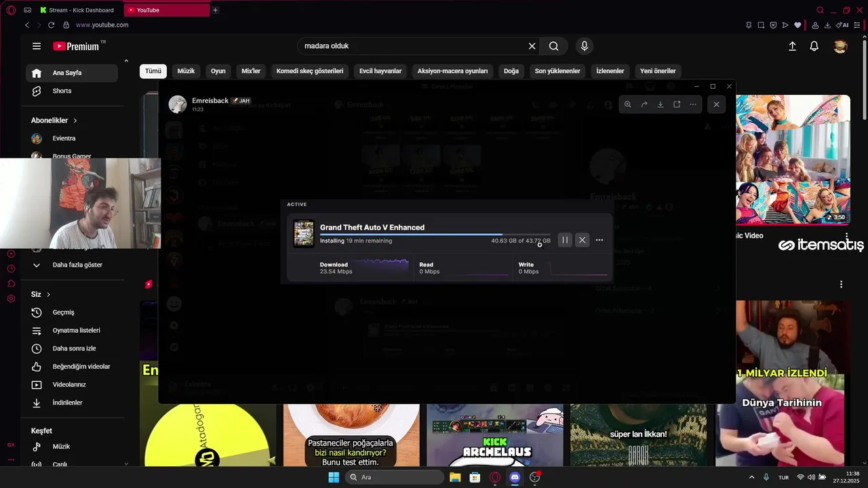Open image in browser from Discord viewer

coord(677,104)
